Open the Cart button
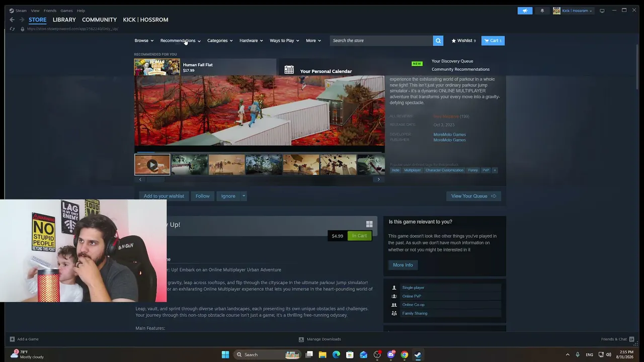This screenshot has height=362, width=644. coord(493,41)
